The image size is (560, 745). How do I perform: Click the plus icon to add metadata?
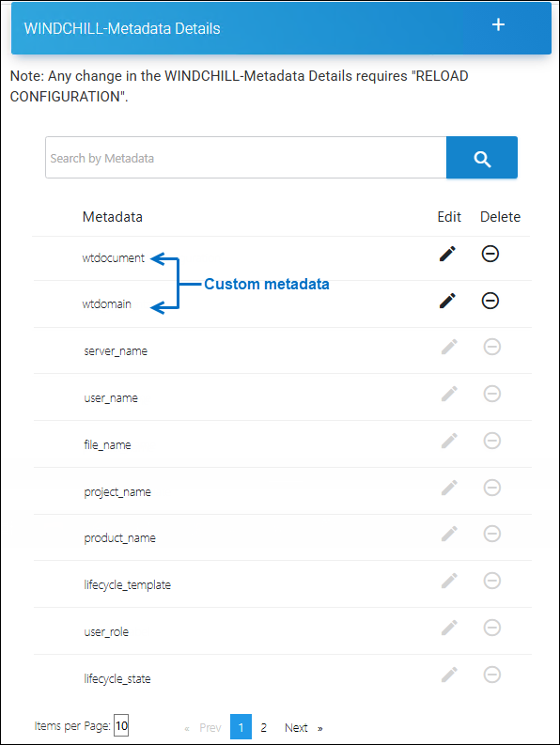pos(498,24)
